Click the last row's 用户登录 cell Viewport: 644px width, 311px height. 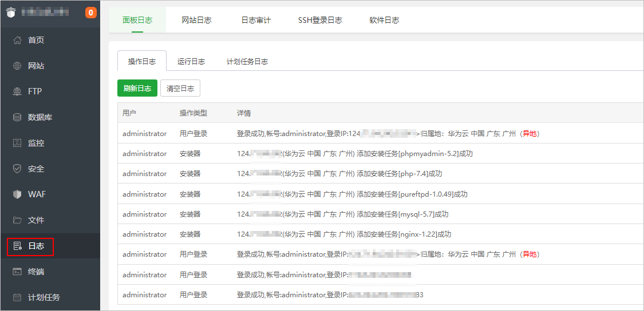[193, 295]
